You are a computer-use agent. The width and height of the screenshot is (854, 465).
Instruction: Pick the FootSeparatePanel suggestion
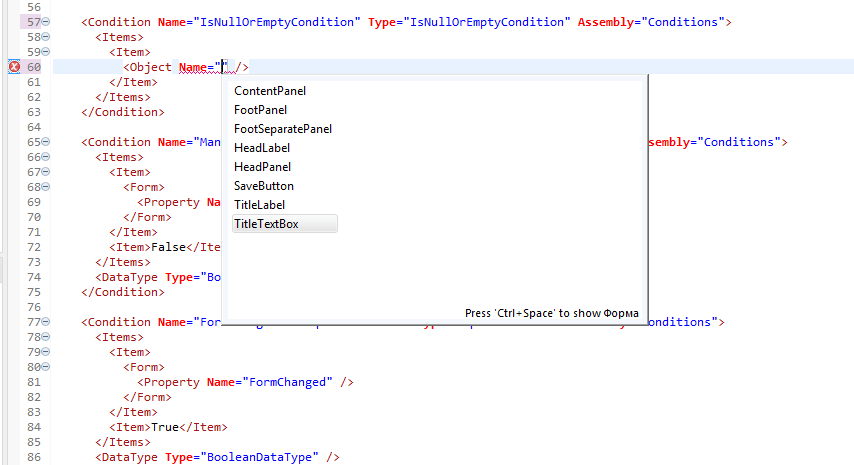[282, 129]
